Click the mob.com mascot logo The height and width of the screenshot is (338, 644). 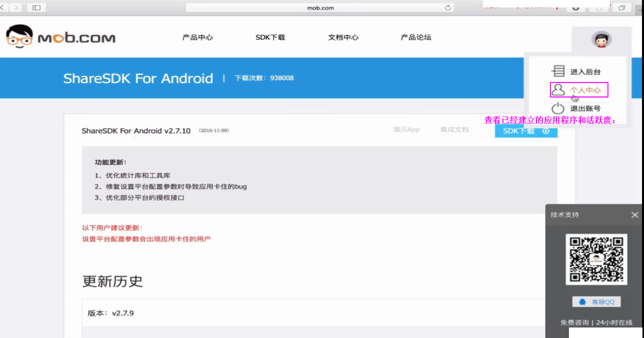click(20, 37)
